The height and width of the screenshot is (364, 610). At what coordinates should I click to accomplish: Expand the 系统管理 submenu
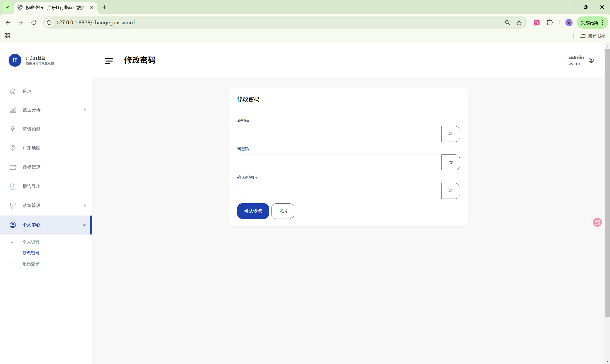pos(85,205)
